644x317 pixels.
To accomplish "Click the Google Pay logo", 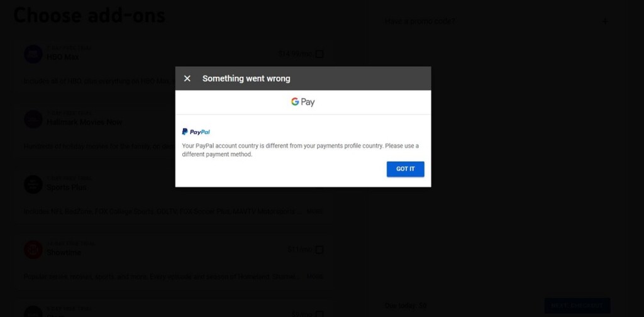I will [x=303, y=102].
